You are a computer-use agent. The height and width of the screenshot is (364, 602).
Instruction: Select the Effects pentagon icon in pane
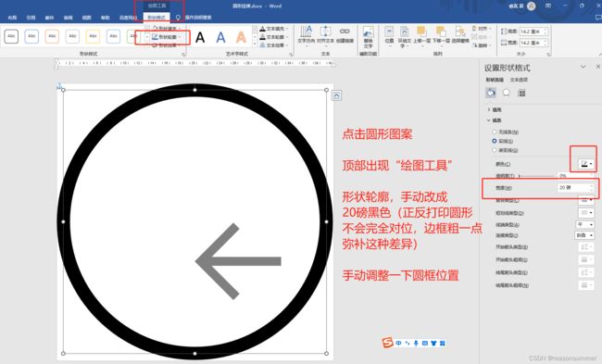(507, 93)
